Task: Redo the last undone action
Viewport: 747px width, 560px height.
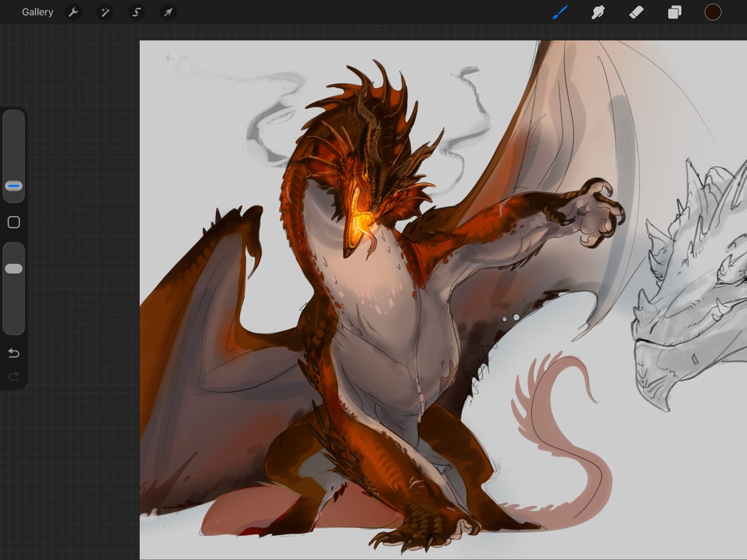Action: pos(14,376)
